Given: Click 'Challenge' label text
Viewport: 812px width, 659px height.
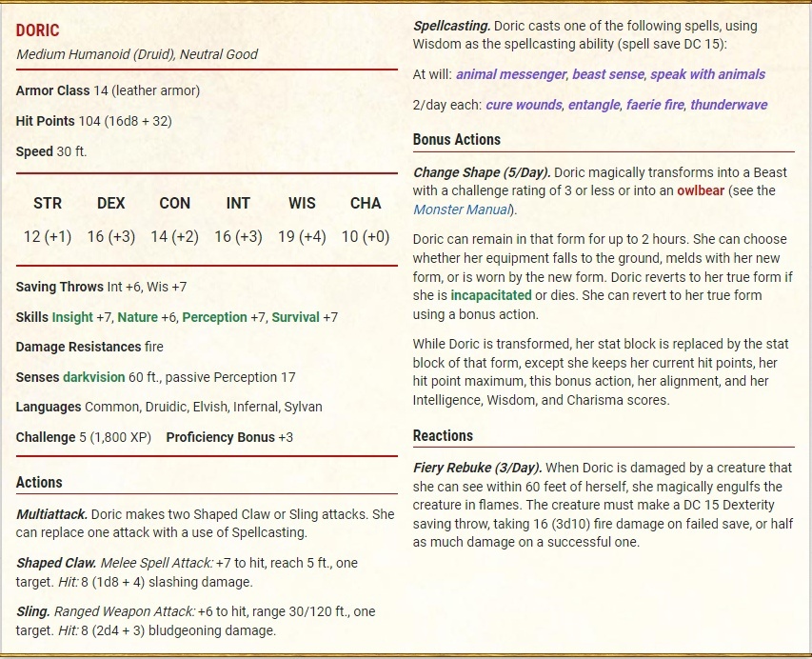Looking at the screenshot, I should (x=46, y=437).
